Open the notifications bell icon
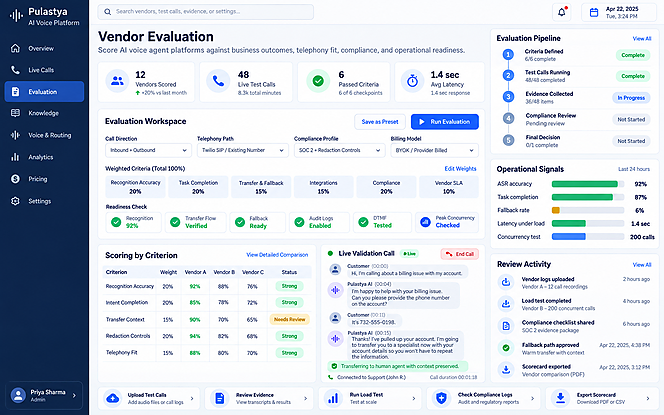Screen dimensions: 664x415 coord(562,12)
